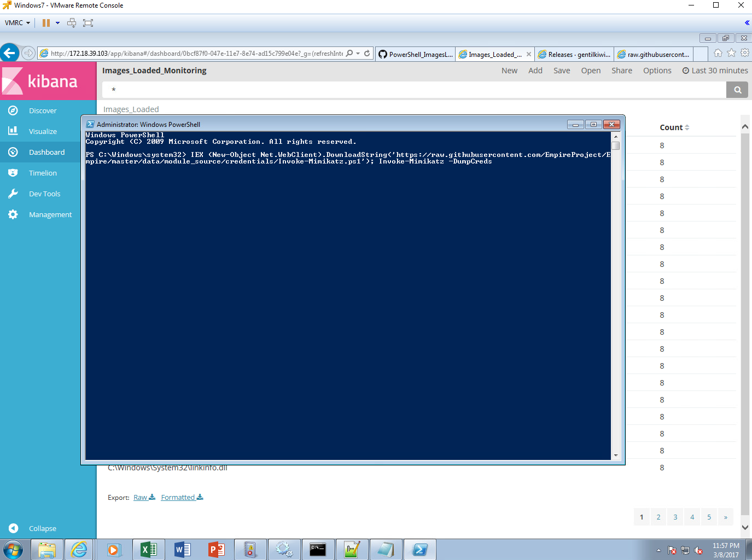This screenshot has width=752, height=560.
Task: Open Notepad++ from the taskbar
Action: coord(352,550)
